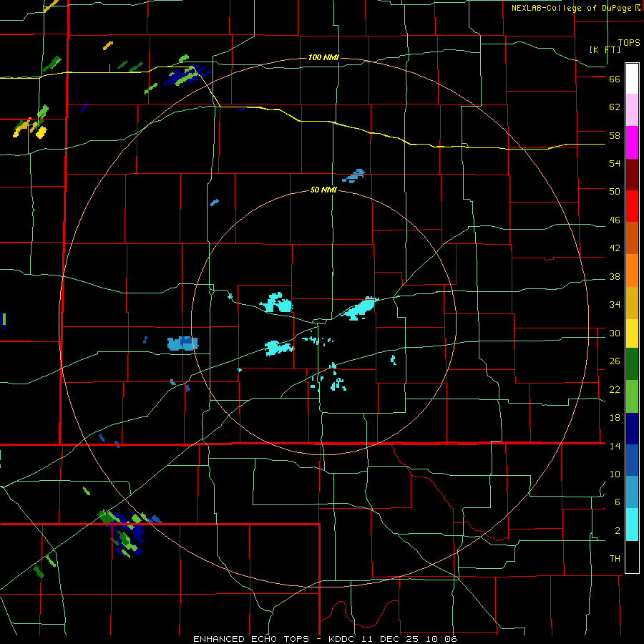Image resolution: width=644 pixels, height=644 pixels.
Task: Click the Enhanced Echo Tops KDDC timestamp caption
Action: coord(325,639)
